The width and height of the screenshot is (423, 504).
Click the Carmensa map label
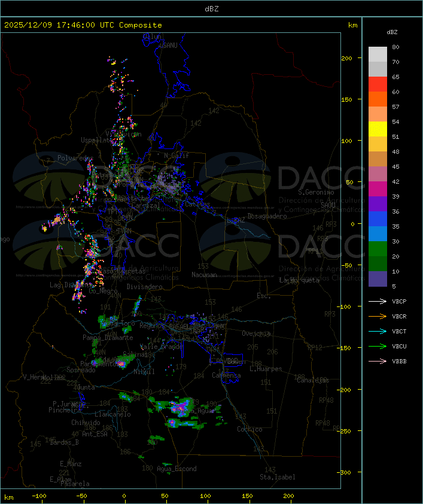coord(226,375)
